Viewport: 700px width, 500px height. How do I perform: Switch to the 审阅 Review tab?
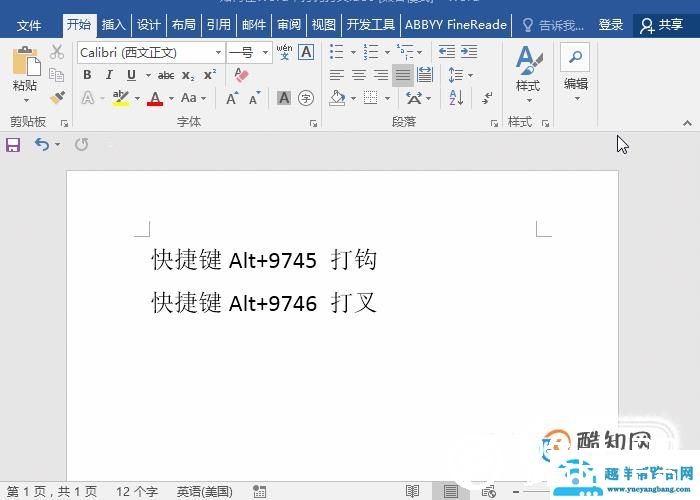click(x=289, y=25)
